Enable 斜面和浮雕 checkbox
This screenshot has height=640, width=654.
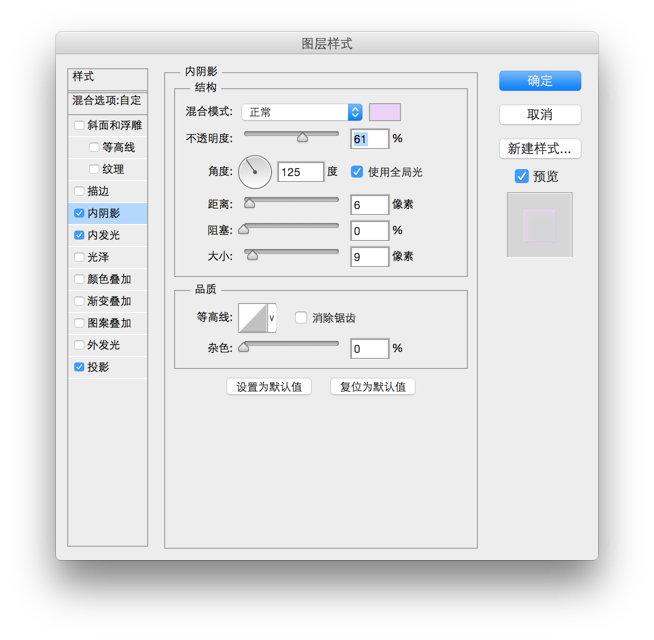79,125
